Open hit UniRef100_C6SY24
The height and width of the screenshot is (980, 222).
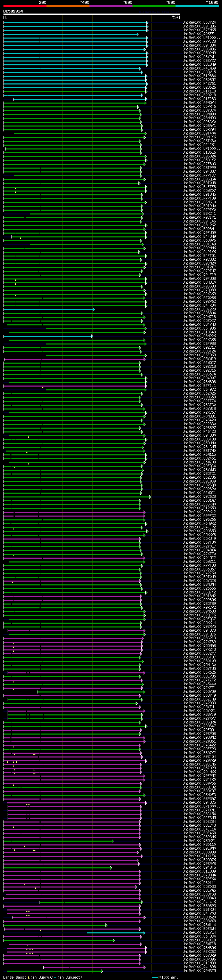[x=199, y=23]
